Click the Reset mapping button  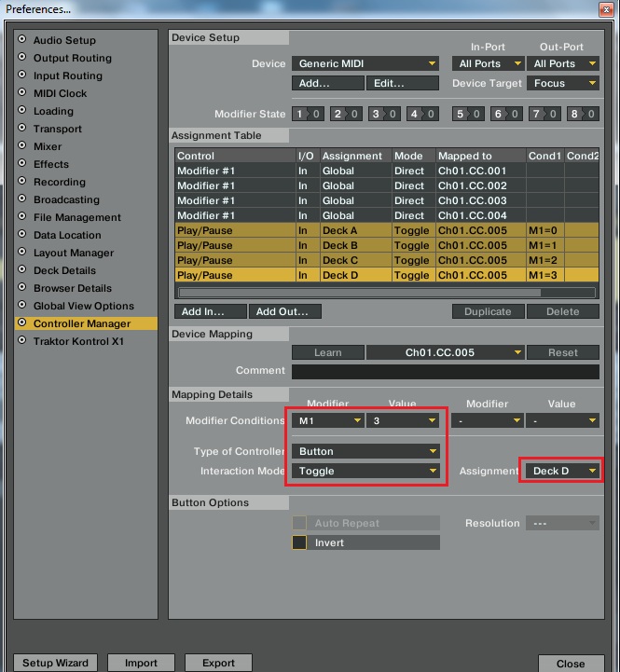pos(563,352)
